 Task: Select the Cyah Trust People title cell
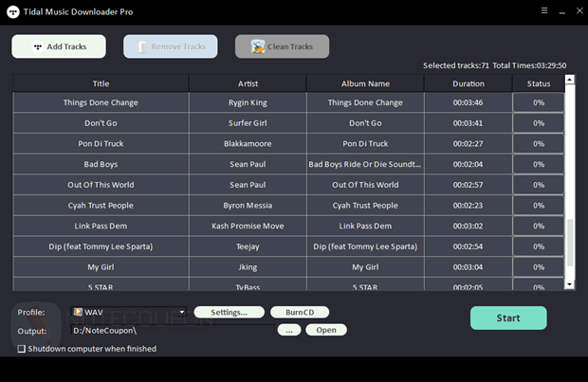tap(101, 206)
